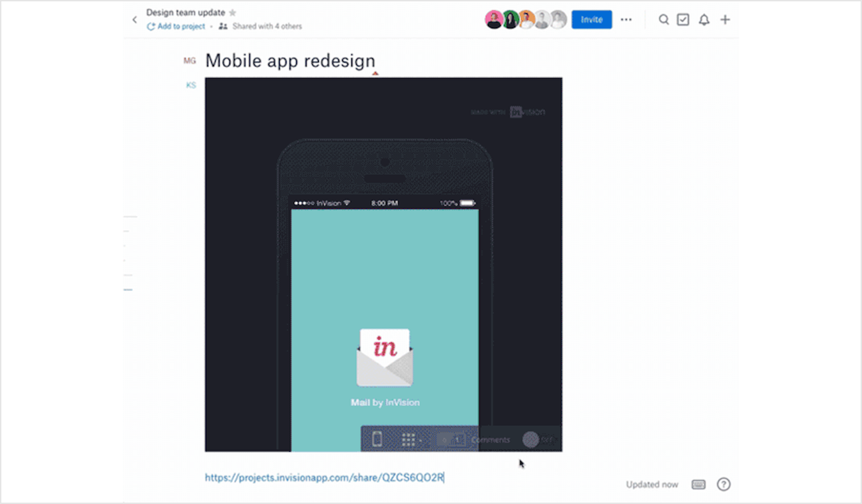Click the Mail by InVision envelope in prototype

pyautogui.click(x=385, y=358)
